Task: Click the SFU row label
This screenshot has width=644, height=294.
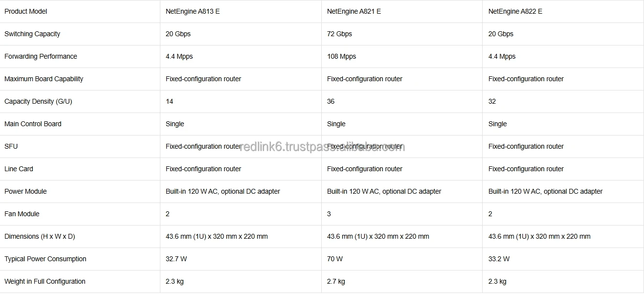Action: point(11,146)
